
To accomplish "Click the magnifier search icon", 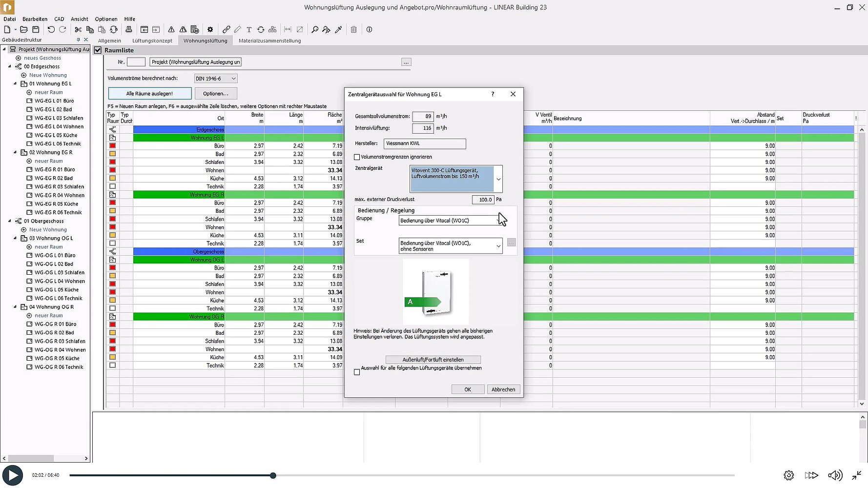I will 315,30.
